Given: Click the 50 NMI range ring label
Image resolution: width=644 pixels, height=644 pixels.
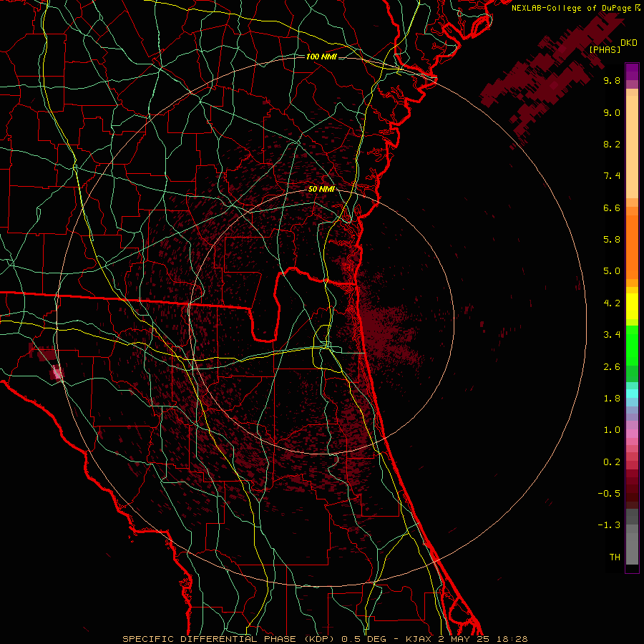Looking at the screenshot, I should pos(321,190).
